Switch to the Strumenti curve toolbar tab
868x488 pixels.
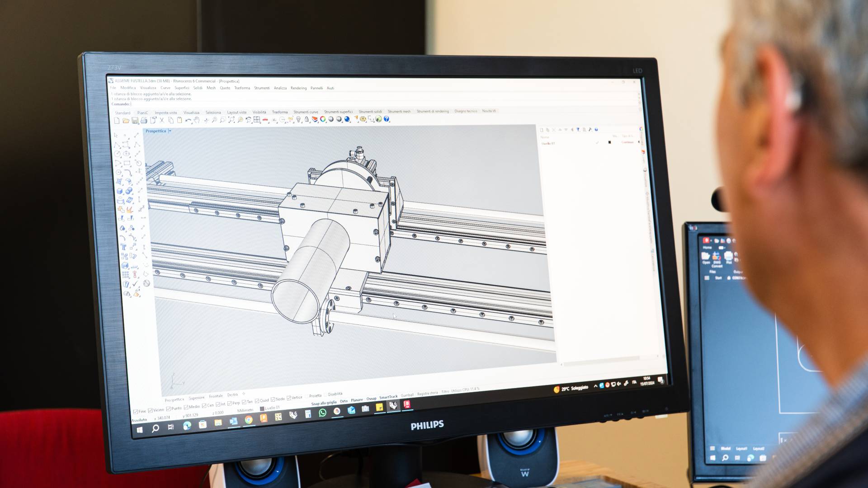(x=306, y=112)
